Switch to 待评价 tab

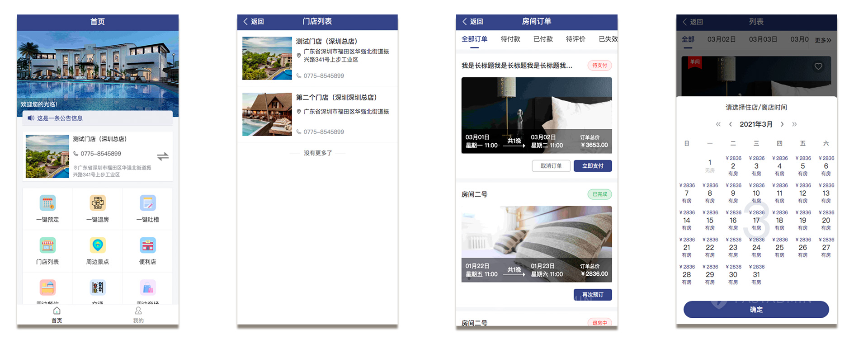point(576,39)
